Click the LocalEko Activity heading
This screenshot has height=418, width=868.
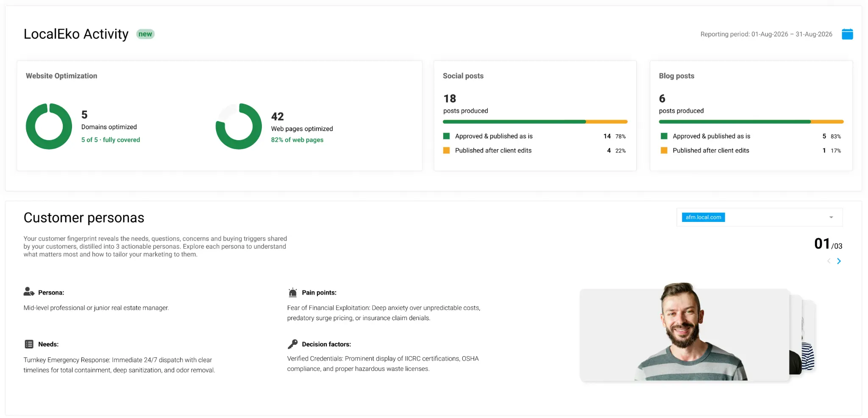pyautogui.click(x=76, y=34)
